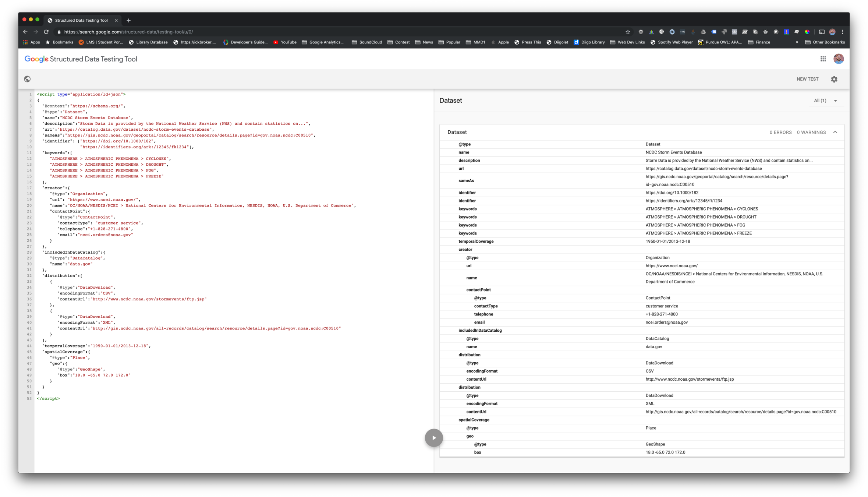Open a new browser tab
This screenshot has width=868, height=497.
pos(128,21)
